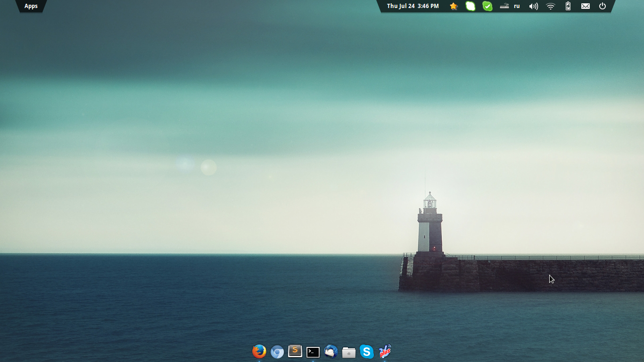Screen dimensions: 644x362
Task: Open the 'plus' app in dock
Action: (385, 352)
